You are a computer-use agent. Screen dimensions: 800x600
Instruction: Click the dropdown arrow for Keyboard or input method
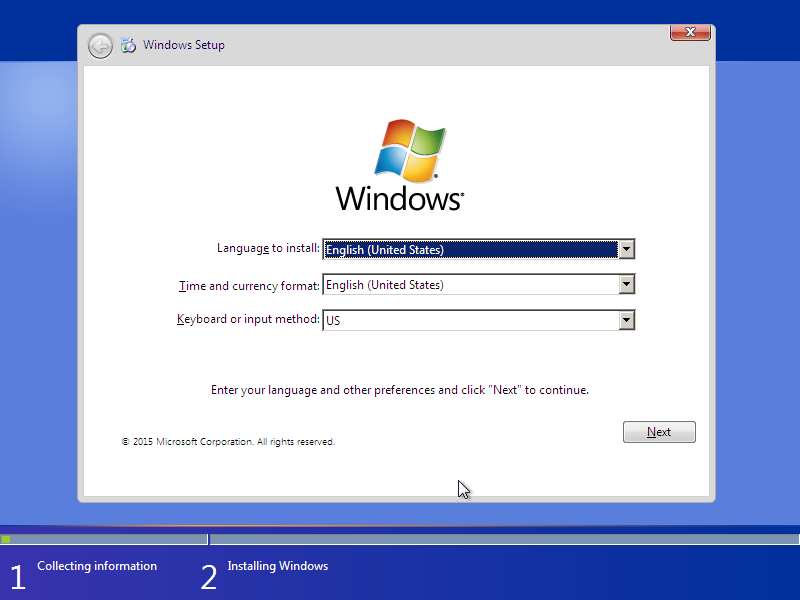(627, 320)
